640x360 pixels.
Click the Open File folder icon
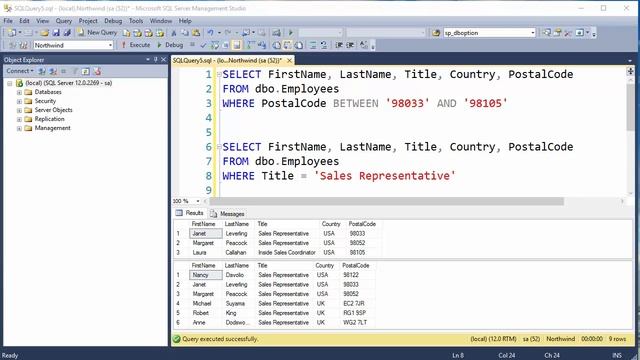44,33
